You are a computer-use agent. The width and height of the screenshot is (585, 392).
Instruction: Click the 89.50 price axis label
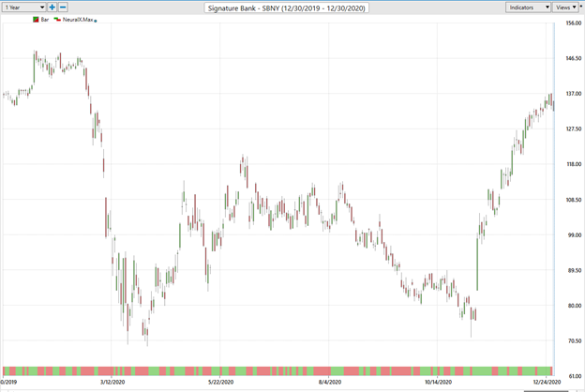point(574,270)
